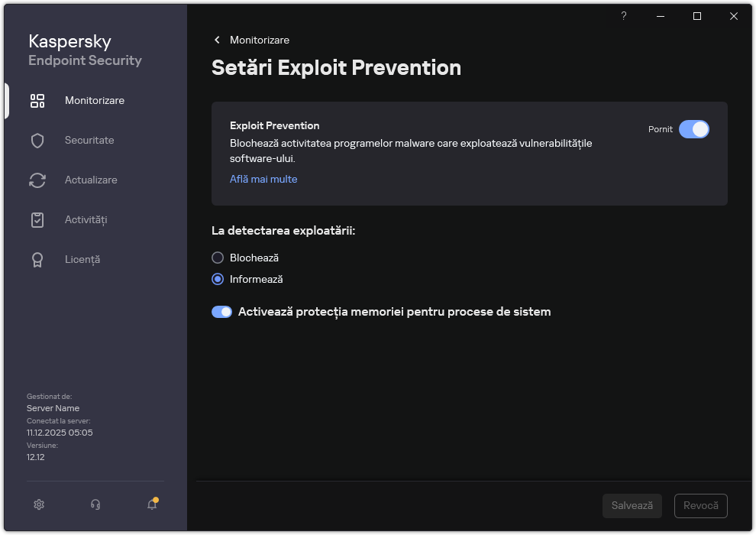This screenshot has height=535, width=756.
Task: Open the help question mark
Action: [623, 16]
